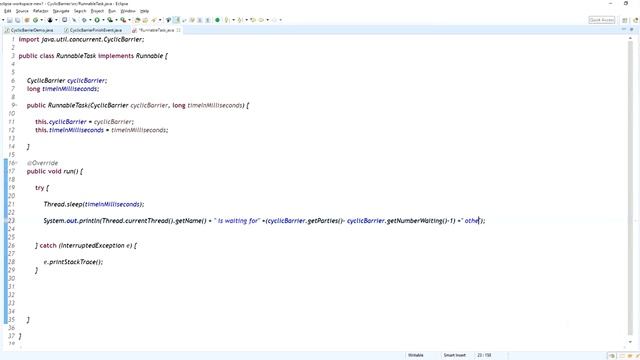The height and width of the screenshot is (360, 640).
Task: Click the Java perspective icon
Action: click(x=635, y=20)
